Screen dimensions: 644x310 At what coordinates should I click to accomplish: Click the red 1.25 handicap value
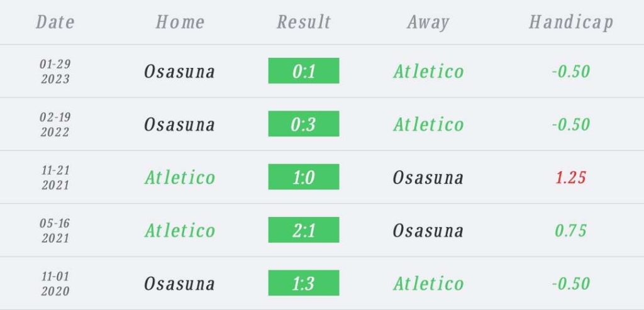(571, 177)
